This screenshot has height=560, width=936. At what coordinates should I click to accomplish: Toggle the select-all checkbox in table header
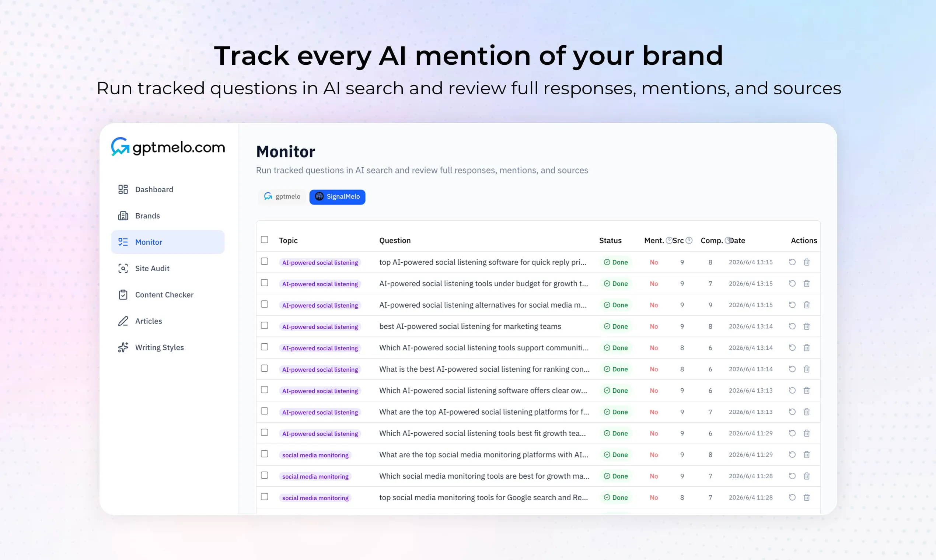click(265, 239)
